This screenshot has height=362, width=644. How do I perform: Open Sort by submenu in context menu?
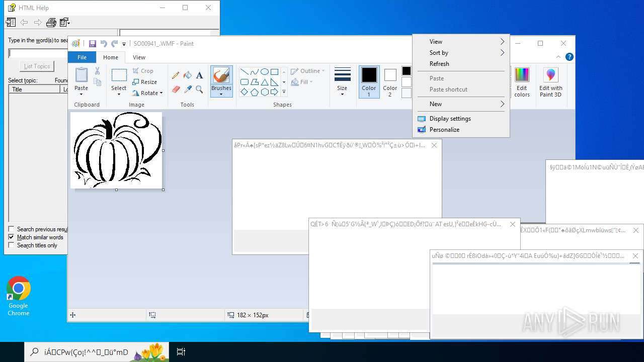pyautogui.click(x=461, y=53)
